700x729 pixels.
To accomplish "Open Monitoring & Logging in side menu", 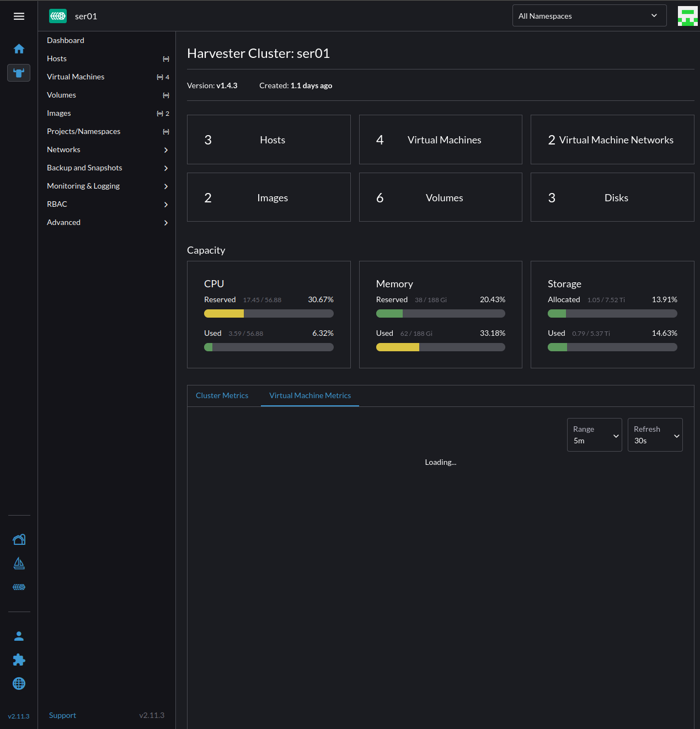I will coord(83,186).
